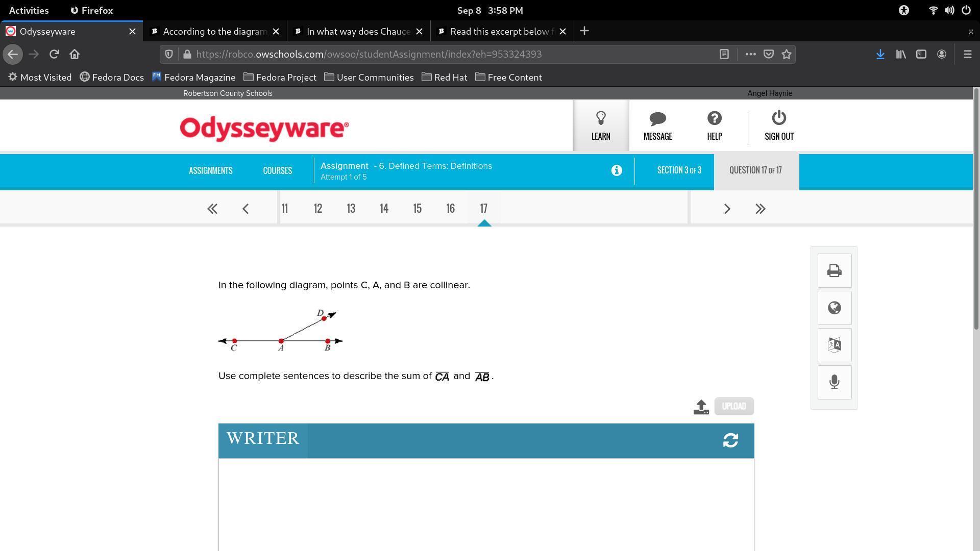Open the Help question mark icon
This screenshot has width=980, height=551.
(714, 126)
